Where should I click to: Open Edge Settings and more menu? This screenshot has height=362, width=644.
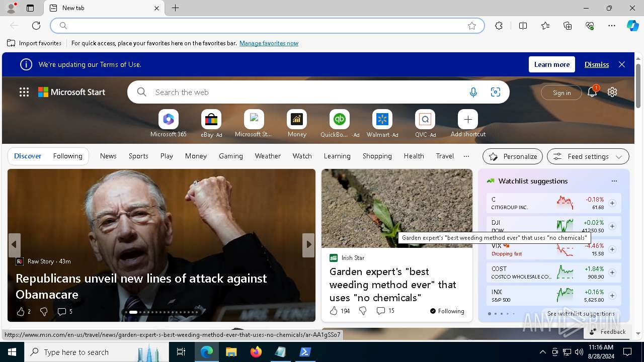point(612,26)
